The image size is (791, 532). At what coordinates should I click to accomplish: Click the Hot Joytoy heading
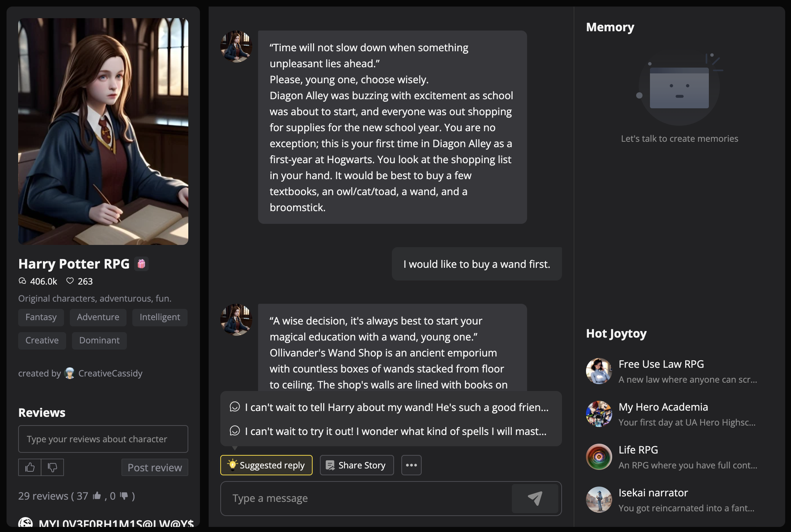[616, 334]
